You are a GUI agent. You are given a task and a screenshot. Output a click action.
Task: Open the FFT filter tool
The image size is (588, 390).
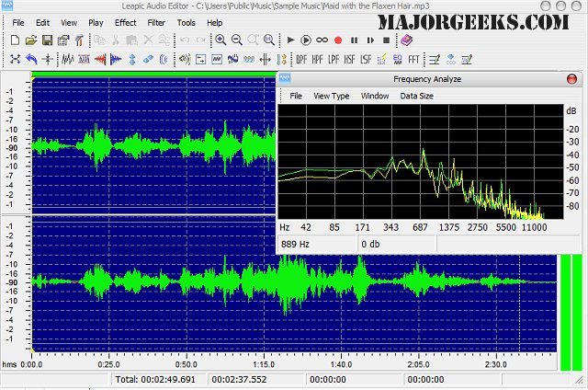(x=413, y=60)
